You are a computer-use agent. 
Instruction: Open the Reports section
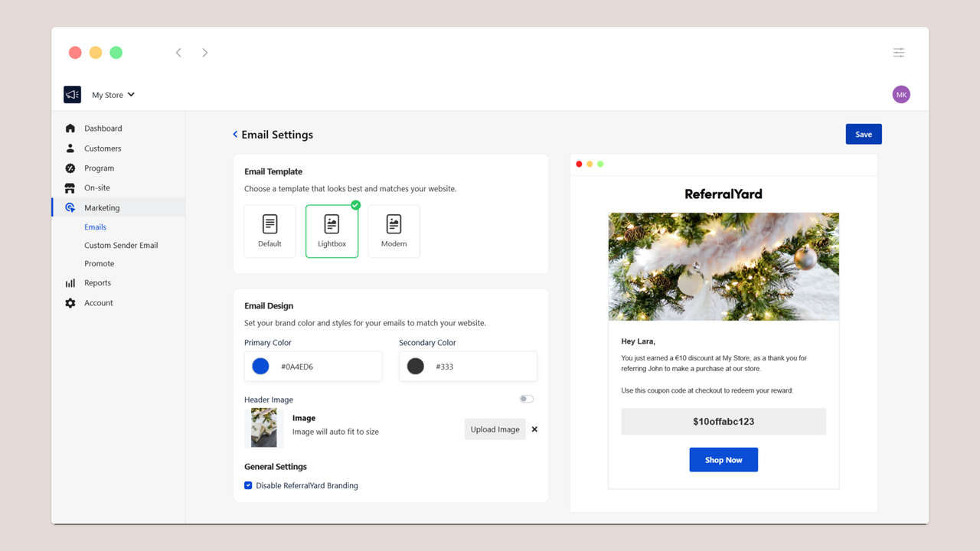[x=97, y=282]
